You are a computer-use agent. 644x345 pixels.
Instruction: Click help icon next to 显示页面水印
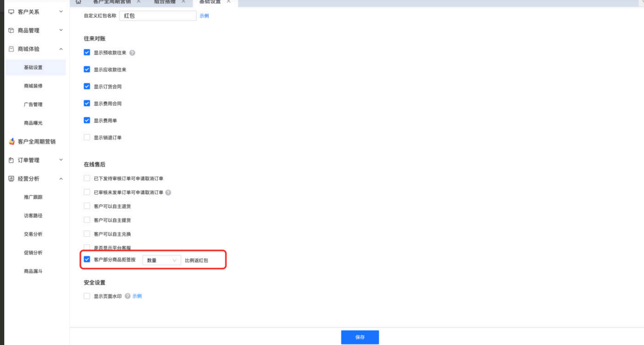(x=128, y=296)
